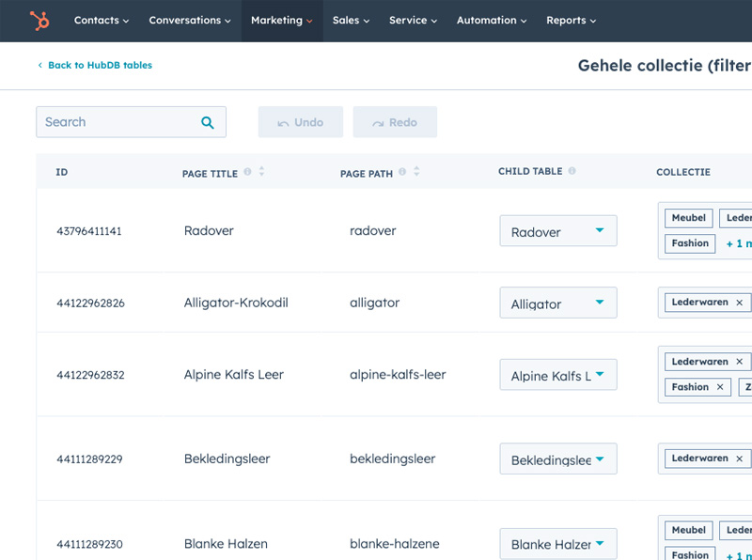Sort table by Page Title column arrows
The width and height of the screenshot is (752, 560).
[x=261, y=172]
